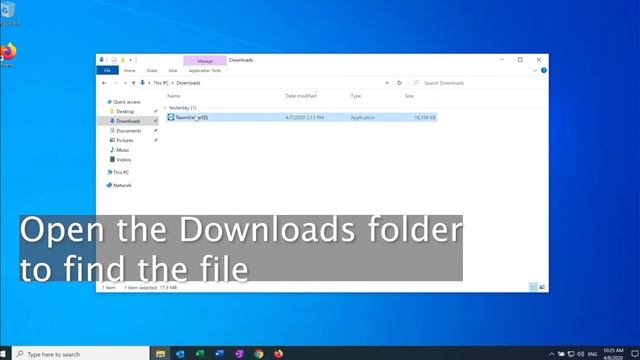This screenshot has width=640, height=360.
Task: Open the taskbar clock and date
Action: tap(613, 354)
